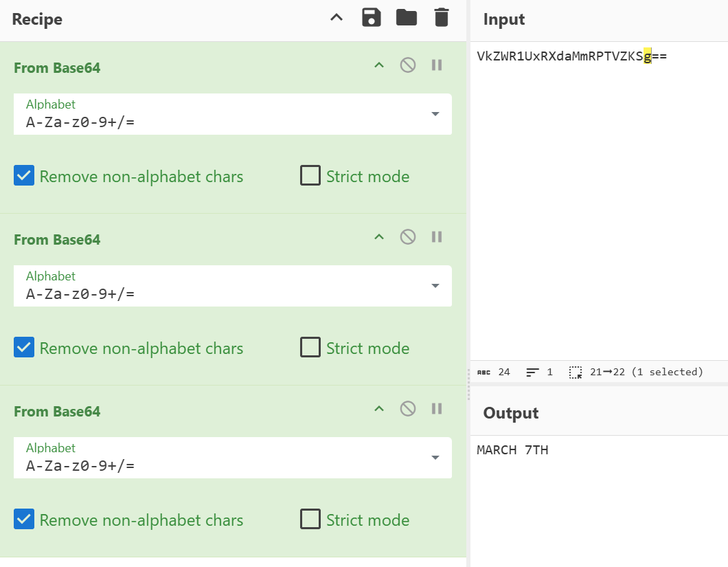Screen dimensions: 728x567
Task: Click into the Input text area
Action: click(x=598, y=206)
